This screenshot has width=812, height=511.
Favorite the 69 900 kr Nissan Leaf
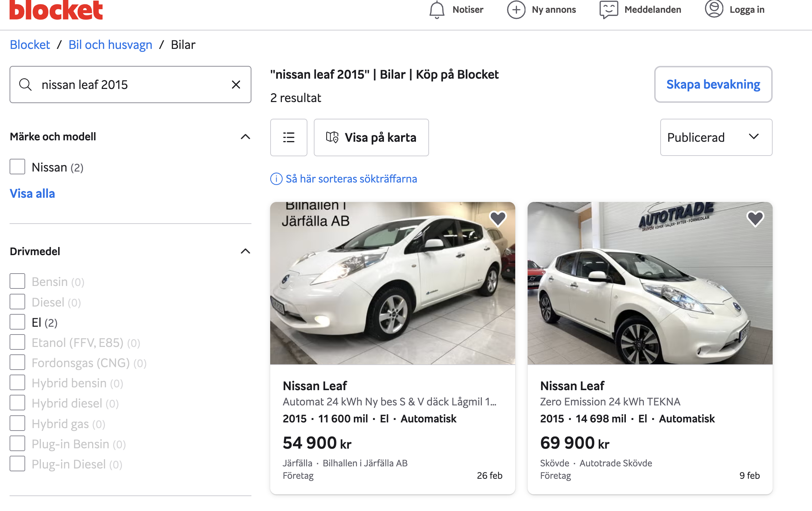755,218
